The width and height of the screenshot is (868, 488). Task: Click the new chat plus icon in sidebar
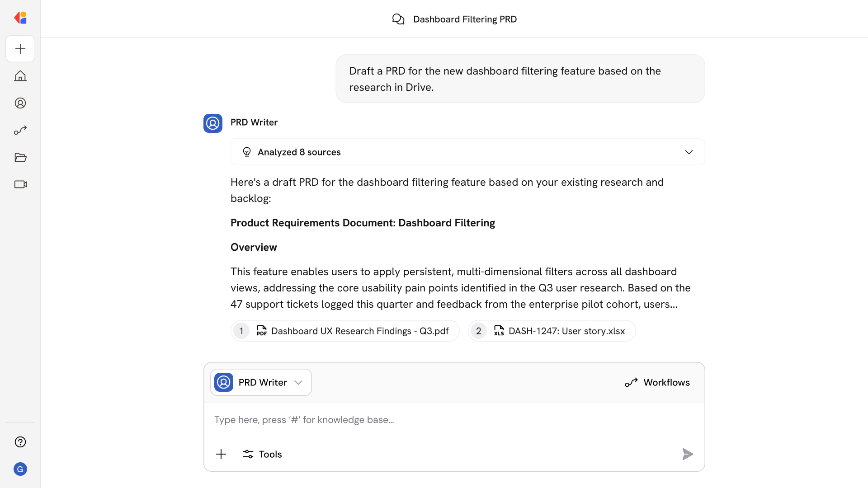point(20,49)
